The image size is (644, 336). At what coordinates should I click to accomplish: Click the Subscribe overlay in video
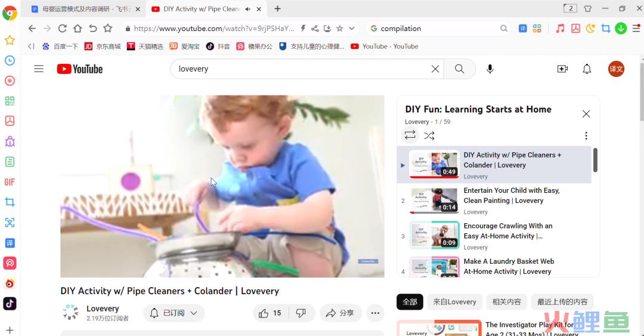(368, 261)
